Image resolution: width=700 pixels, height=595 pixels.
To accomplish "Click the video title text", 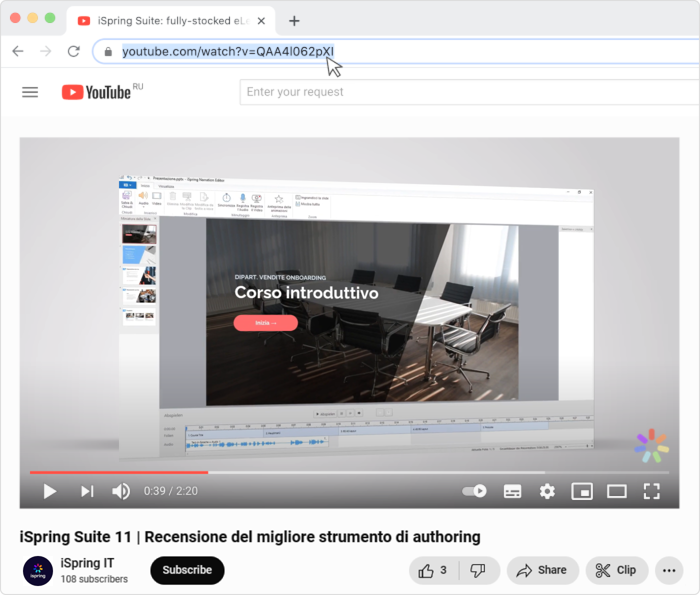I will (250, 536).
